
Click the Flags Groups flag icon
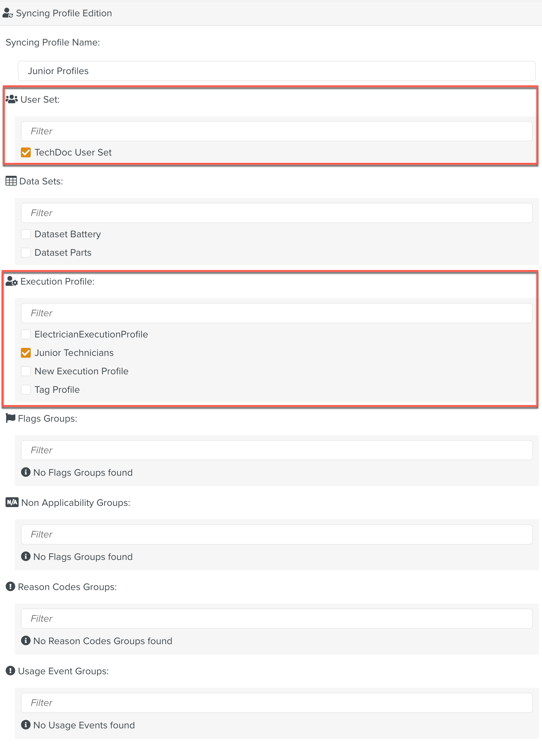coord(10,418)
